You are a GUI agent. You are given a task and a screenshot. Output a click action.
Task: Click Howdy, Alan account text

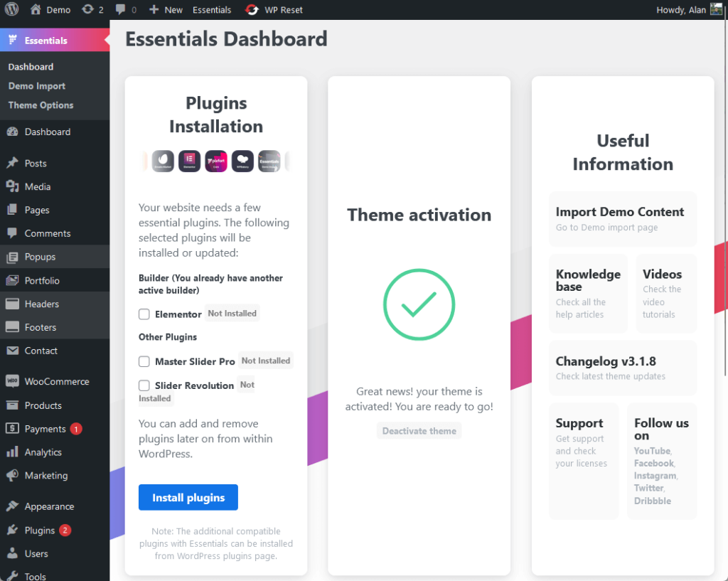point(680,10)
